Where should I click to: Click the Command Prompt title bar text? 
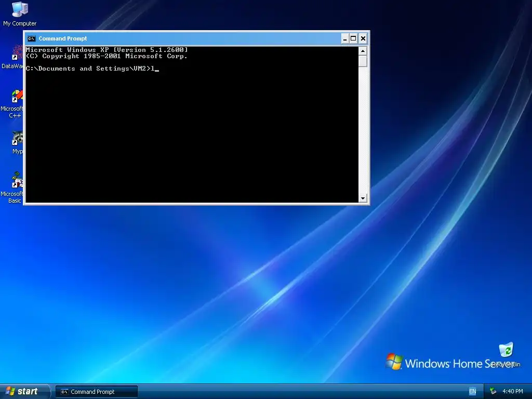point(63,38)
